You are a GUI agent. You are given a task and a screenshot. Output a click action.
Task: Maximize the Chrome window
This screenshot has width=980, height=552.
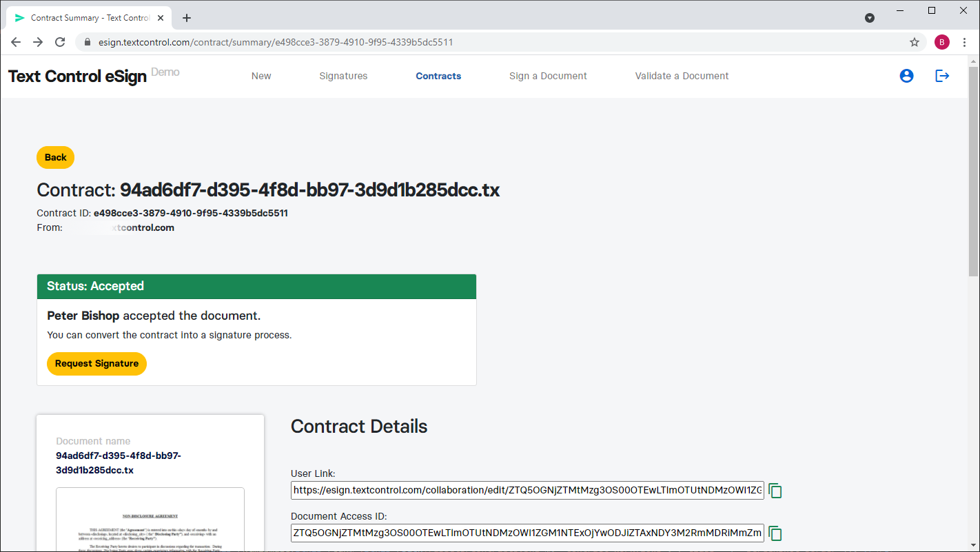click(x=932, y=10)
